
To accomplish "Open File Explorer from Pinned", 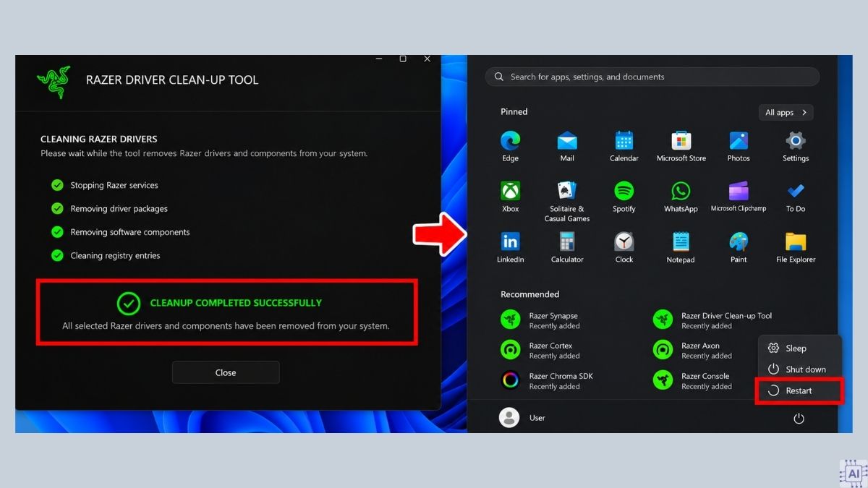I will click(796, 248).
